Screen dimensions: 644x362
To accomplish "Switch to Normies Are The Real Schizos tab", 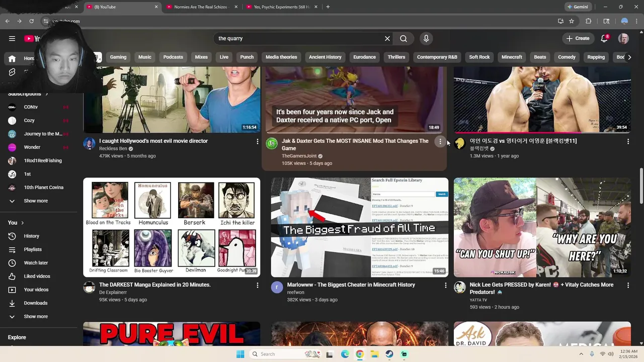I will [201, 7].
